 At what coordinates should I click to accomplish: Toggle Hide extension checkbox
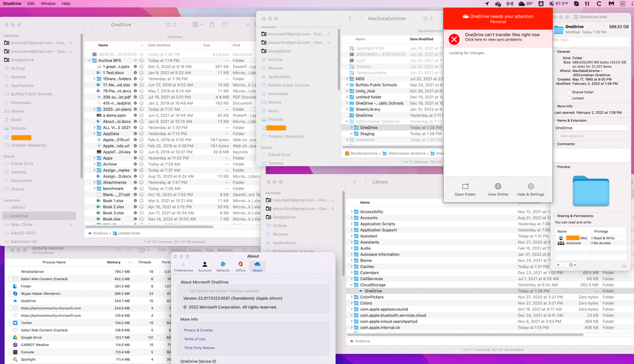click(558, 137)
